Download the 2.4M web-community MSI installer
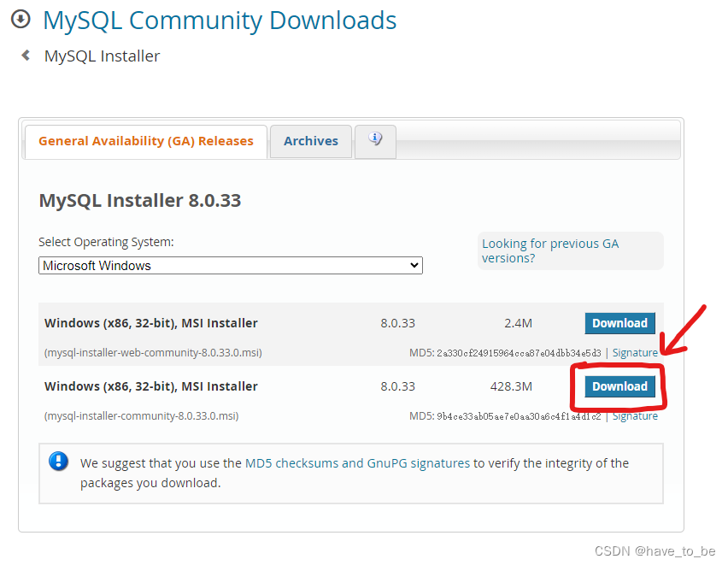Image resolution: width=728 pixels, height=565 pixels. point(619,323)
